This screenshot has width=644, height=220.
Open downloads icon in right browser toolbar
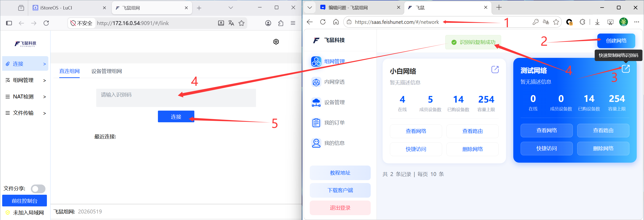click(x=597, y=22)
